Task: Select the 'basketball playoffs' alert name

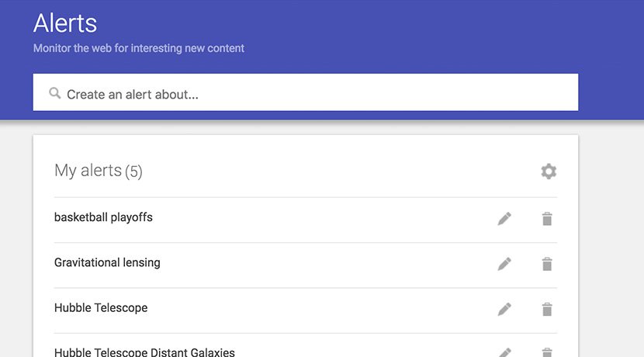Action: point(103,217)
